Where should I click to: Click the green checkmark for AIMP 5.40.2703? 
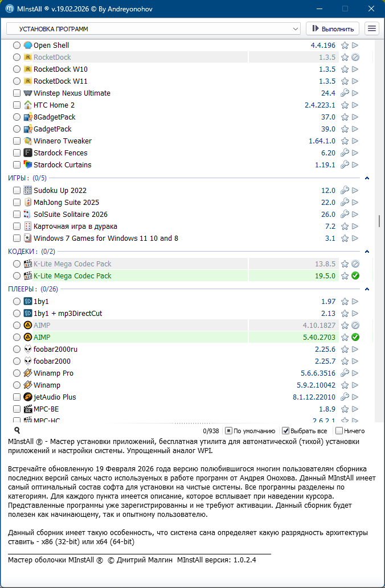tap(355, 338)
